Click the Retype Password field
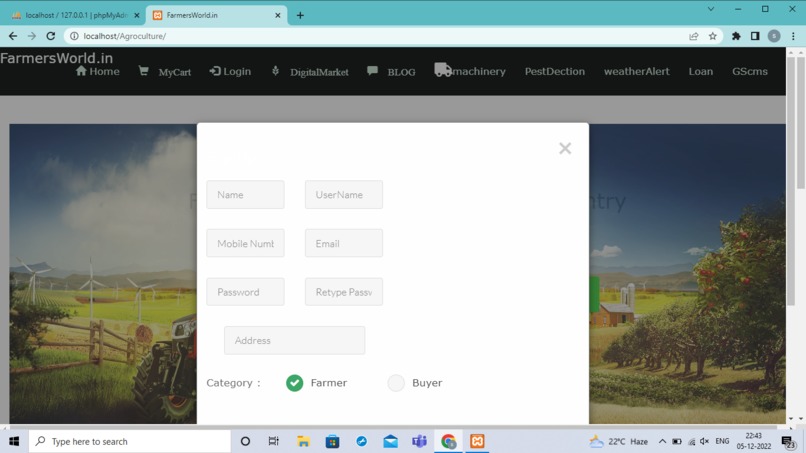The height and width of the screenshot is (453, 806). (344, 292)
